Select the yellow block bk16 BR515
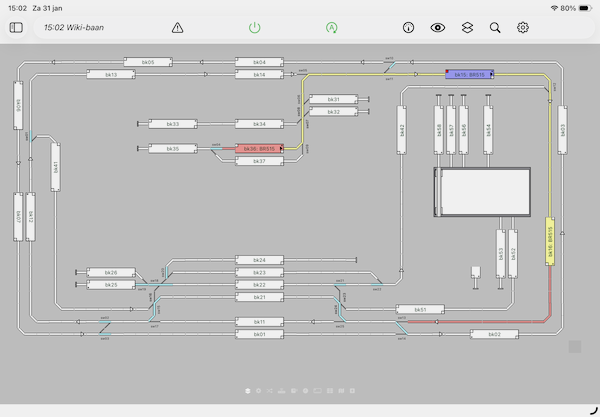The image size is (600, 417). (x=549, y=241)
